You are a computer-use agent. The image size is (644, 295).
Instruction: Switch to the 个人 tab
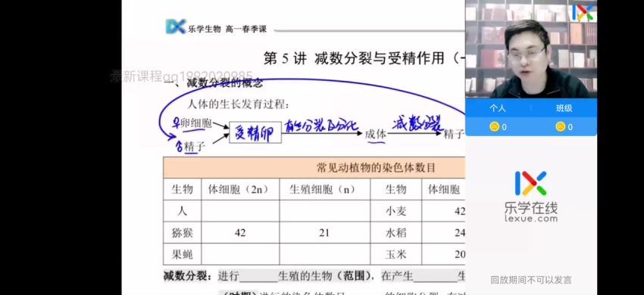498,108
